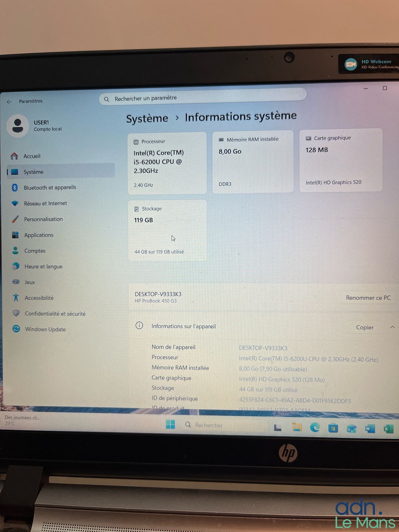Click the taskbar Rechercher search box
The image size is (399, 532).
coord(224,425)
